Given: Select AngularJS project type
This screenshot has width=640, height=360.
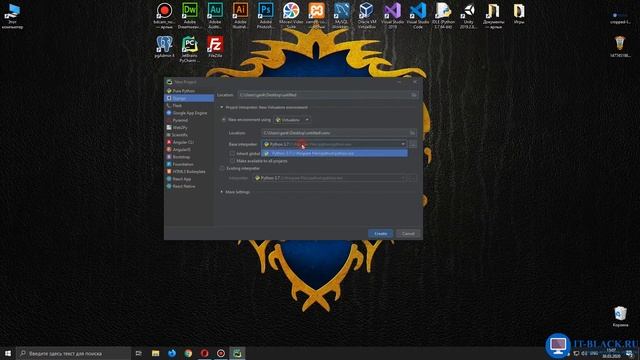Looking at the screenshot, I should (x=181, y=150).
